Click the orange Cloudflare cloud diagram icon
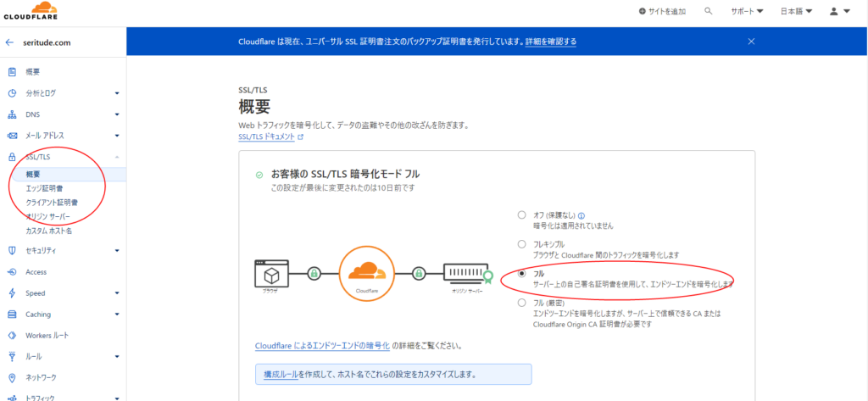Image resolution: width=868 pixels, height=401 pixels. point(366,272)
